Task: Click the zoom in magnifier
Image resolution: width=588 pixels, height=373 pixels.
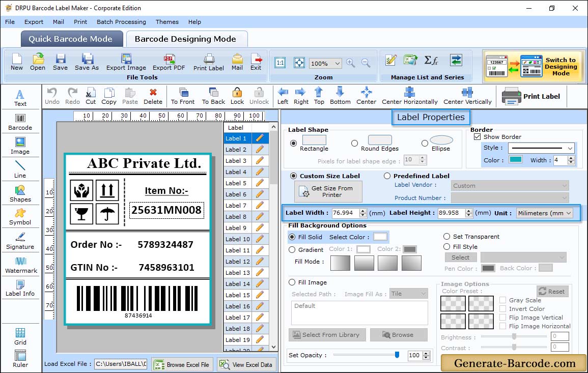Action: 351,63
